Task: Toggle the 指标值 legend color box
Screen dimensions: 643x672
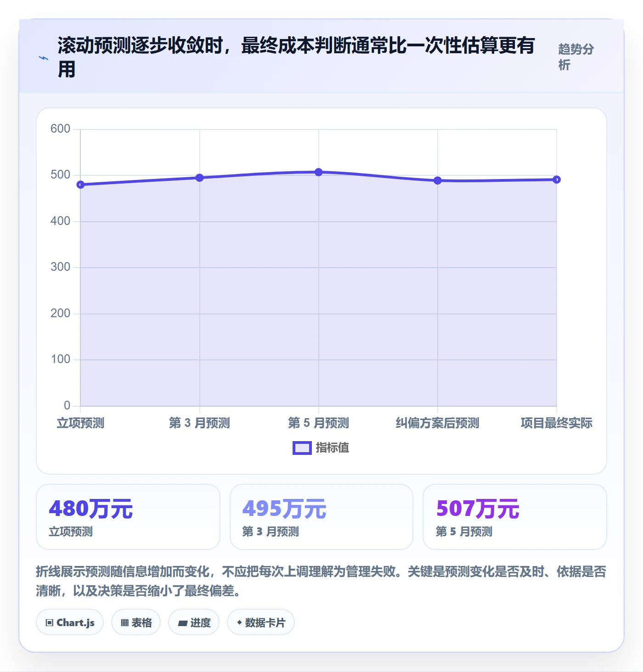Action: point(302,448)
